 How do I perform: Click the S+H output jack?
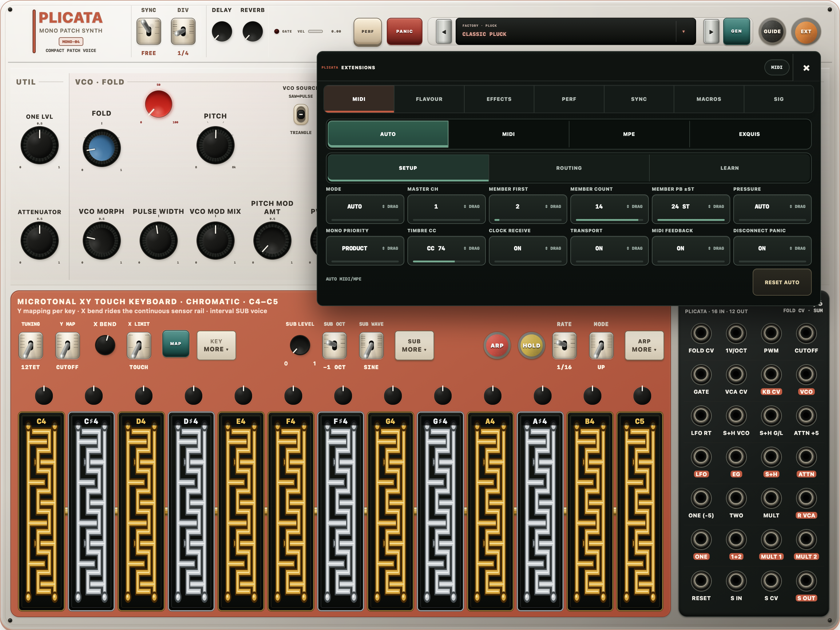[x=771, y=457]
